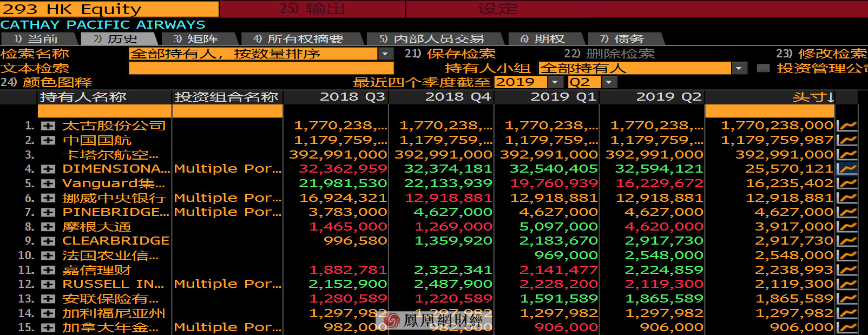This screenshot has height=335, width=868.
Task: Expand the 嘉信理财 holder row
Action: click(x=48, y=270)
